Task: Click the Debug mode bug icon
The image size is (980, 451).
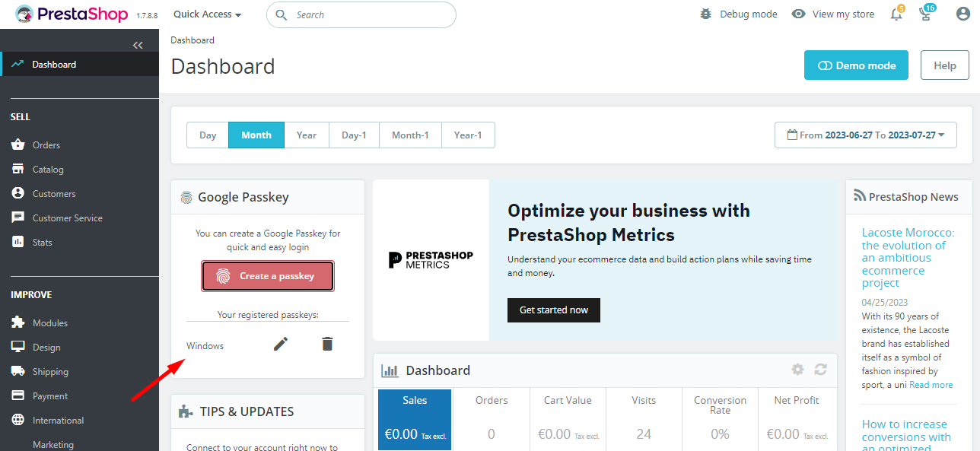Action: pos(706,14)
